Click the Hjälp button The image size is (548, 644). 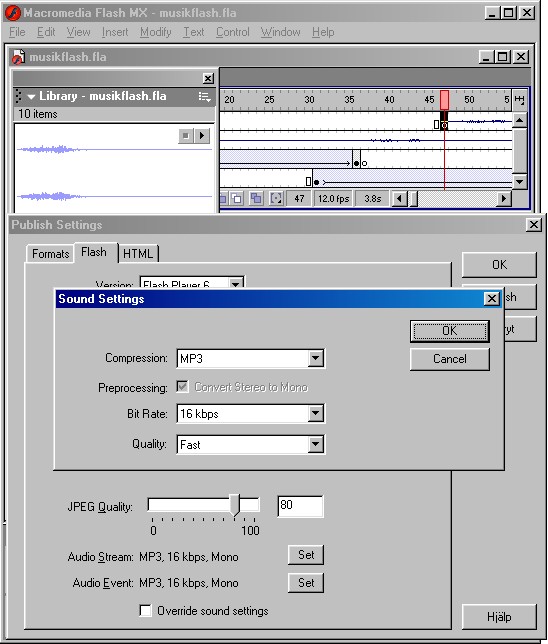pos(499,617)
